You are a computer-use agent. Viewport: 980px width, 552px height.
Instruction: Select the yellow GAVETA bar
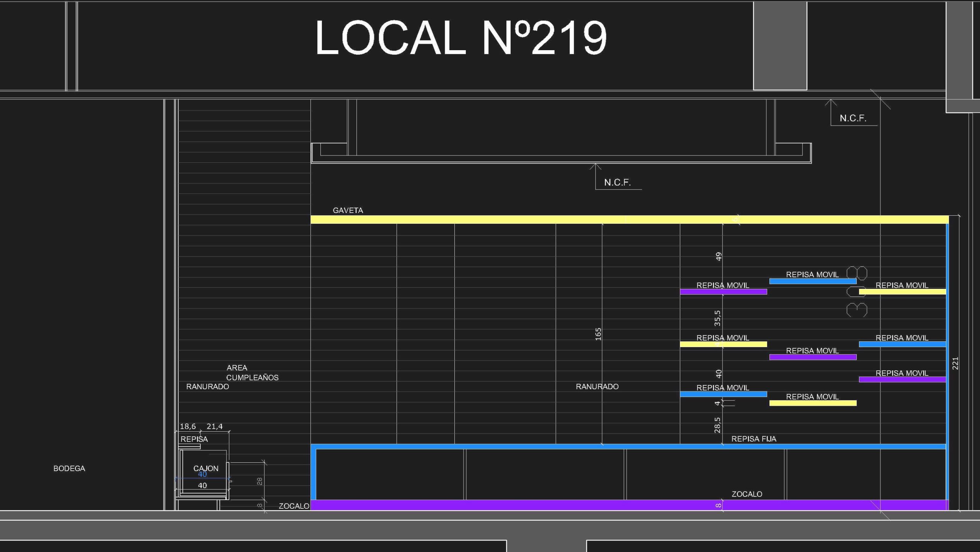click(x=536, y=219)
